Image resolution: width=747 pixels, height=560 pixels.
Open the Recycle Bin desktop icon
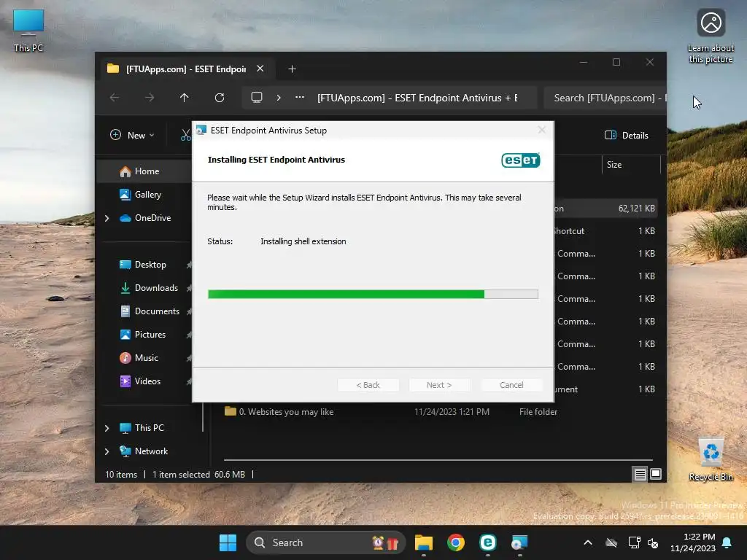[x=711, y=459]
